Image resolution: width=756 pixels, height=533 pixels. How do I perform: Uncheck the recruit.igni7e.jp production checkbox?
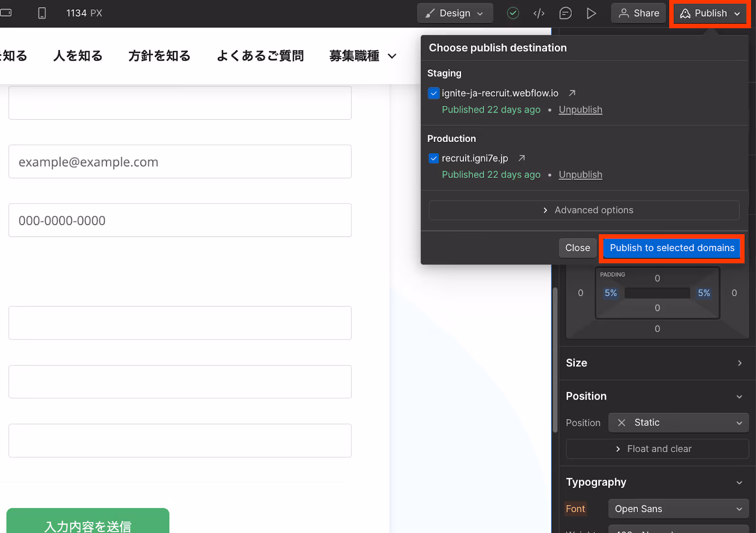433,158
